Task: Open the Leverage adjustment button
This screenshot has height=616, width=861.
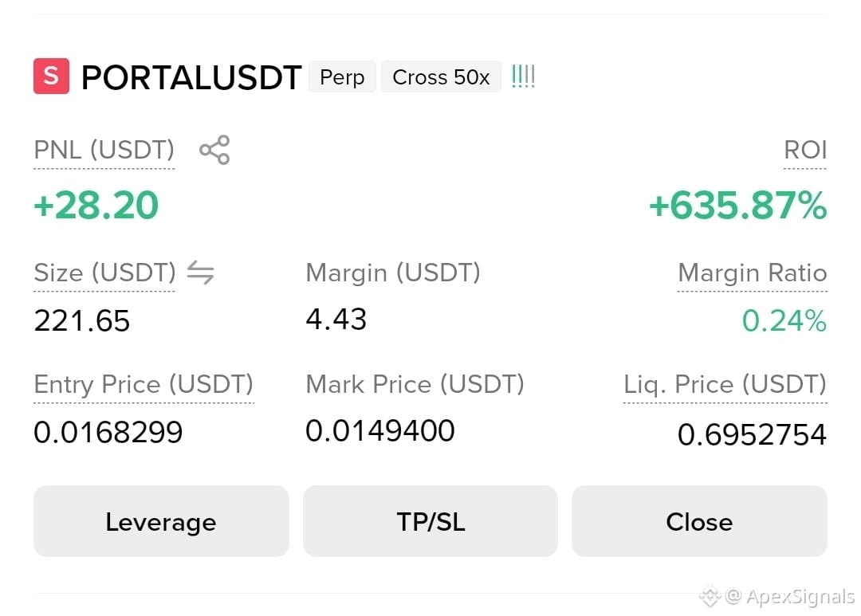Action: point(161,521)
